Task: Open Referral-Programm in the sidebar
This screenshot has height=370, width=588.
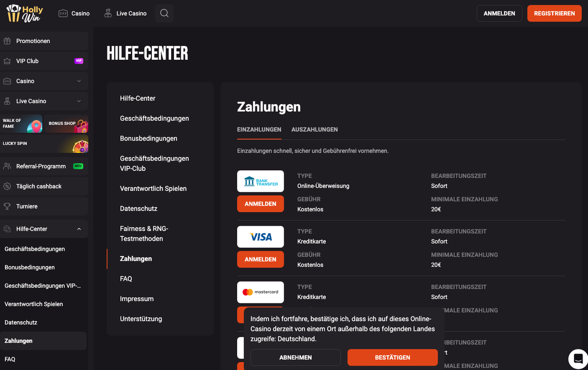Action: tap(44, 166)
